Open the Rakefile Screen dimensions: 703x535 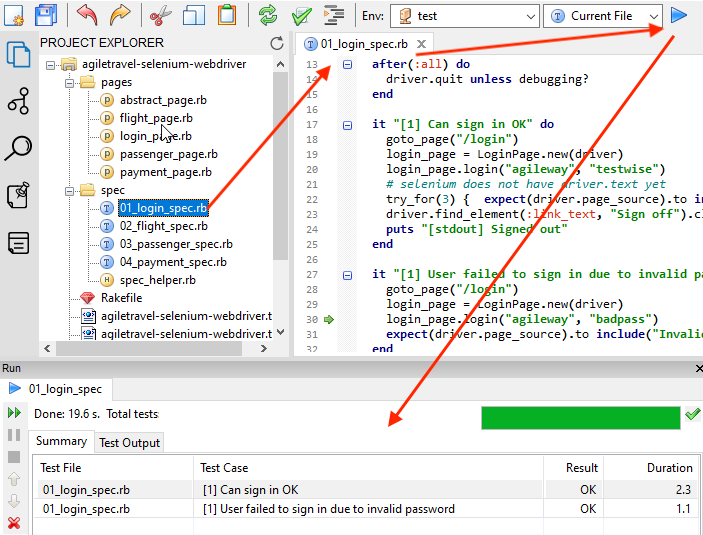[122, 298]
